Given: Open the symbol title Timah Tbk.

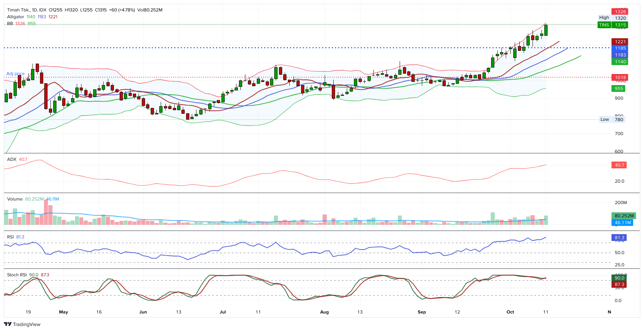Looking at the screenshot, I should [20, 10].
